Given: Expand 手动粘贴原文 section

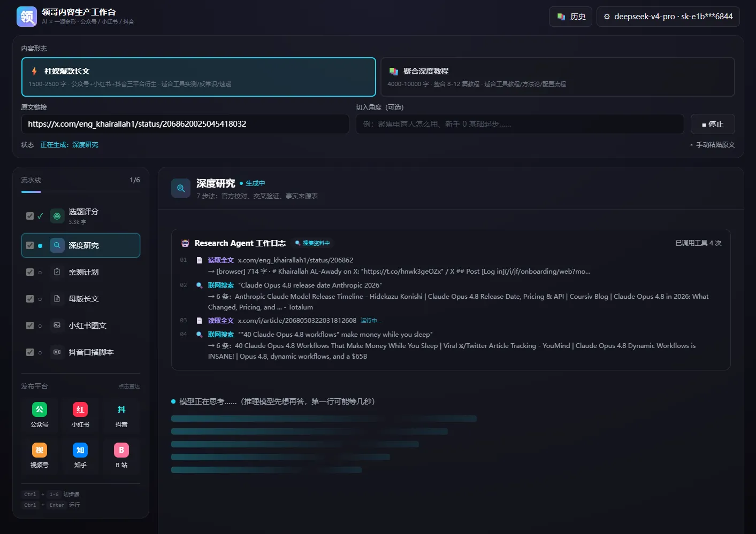Looking at the screenshot, I should click(x=712, y=145).
